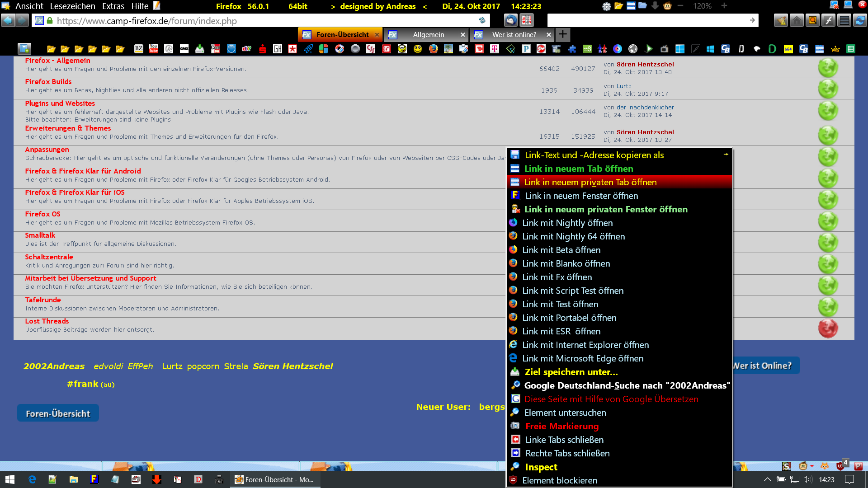This screenshot has width=868, height=488.
Task: Open the 'Firefox Builds' forum link
Action: click(48, 82)
